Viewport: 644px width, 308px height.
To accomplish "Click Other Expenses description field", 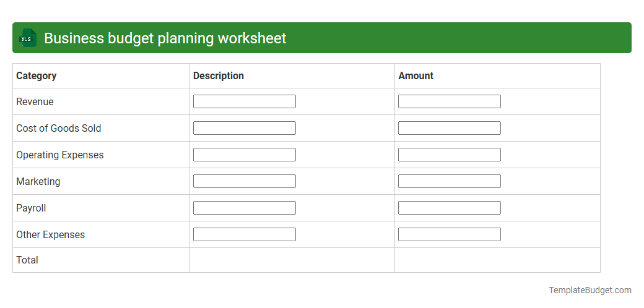I will click(x=245, y=234).
